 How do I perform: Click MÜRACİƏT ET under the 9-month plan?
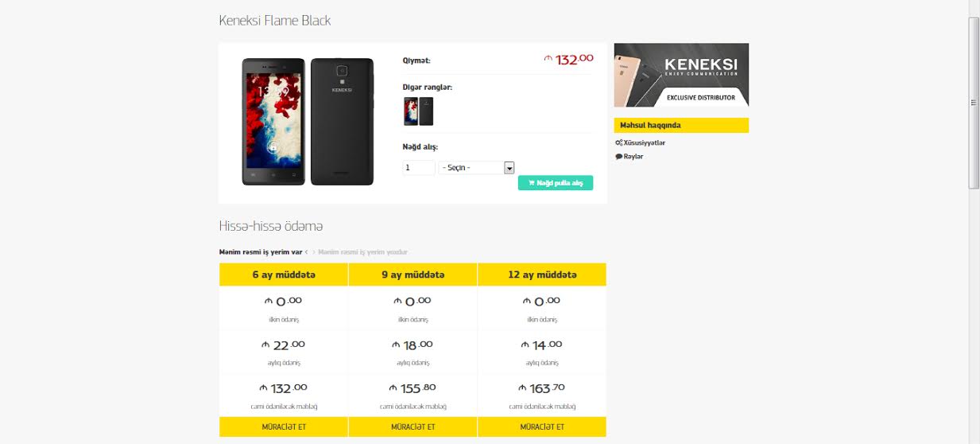click(413, 426)
